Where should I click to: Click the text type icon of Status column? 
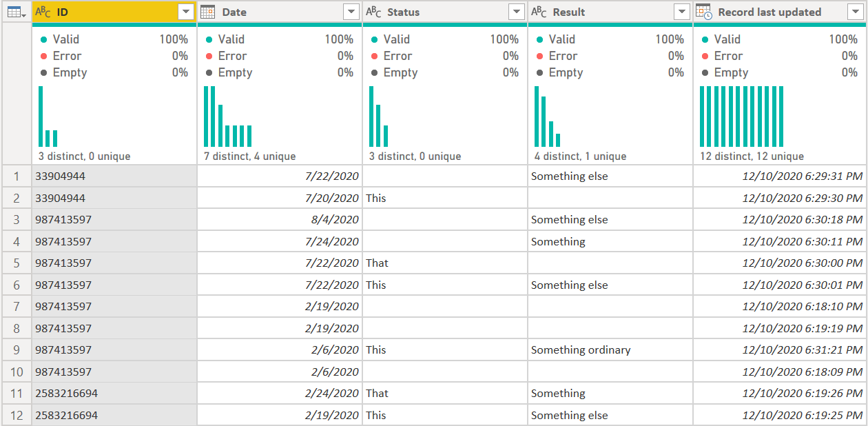(x=373, y=12)
